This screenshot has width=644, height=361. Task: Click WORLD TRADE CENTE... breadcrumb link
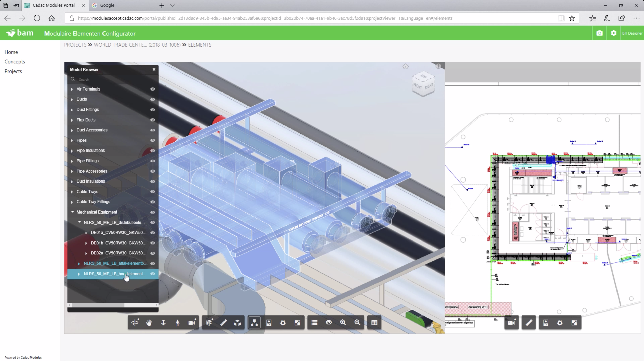tap(137, 45)
